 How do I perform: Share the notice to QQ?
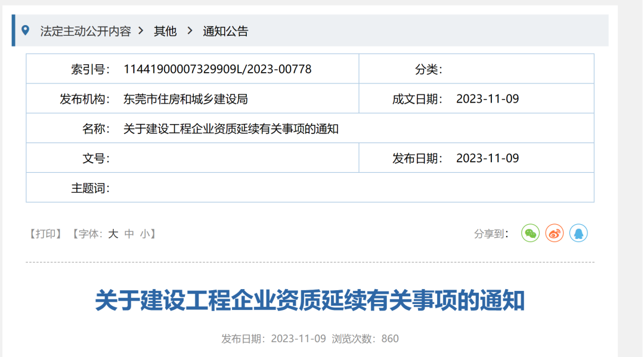pos(578,234)
